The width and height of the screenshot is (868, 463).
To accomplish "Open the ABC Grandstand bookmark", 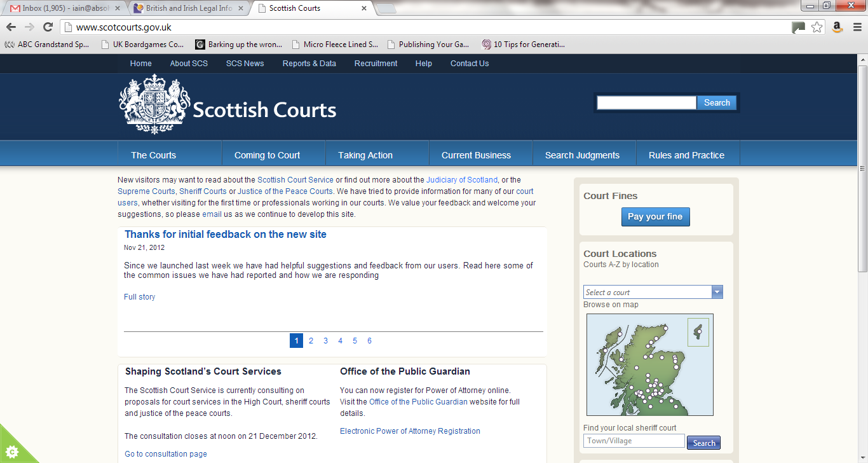I will tap(48, 45).
